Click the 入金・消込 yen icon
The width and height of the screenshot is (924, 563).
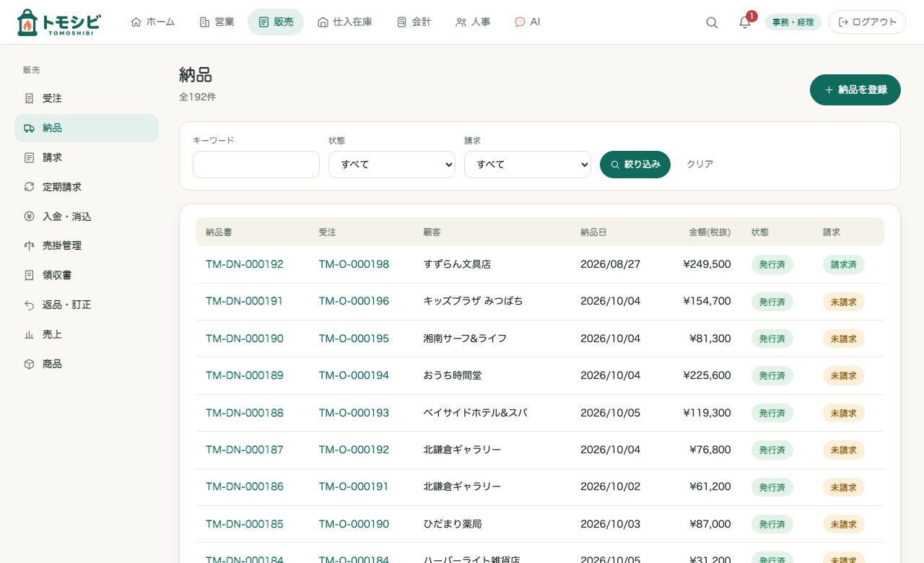(29, 217)
